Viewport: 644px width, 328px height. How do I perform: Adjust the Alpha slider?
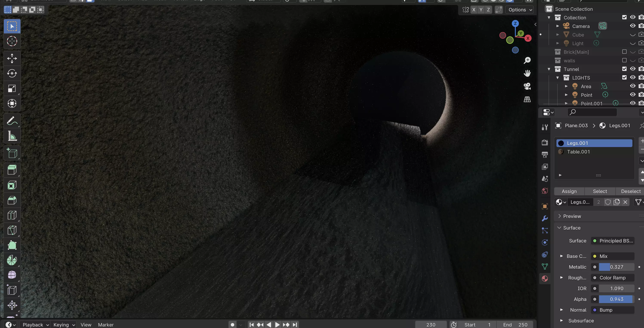[x=616, y=299]
